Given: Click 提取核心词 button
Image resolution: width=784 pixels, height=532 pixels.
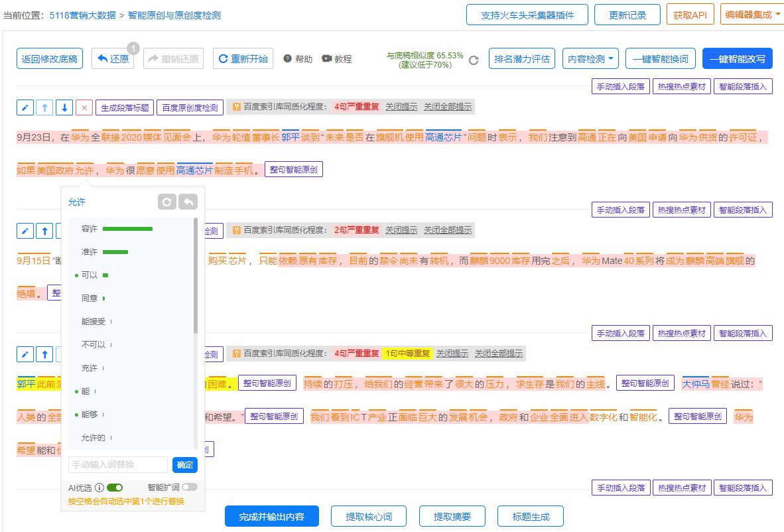Looking at the screenshot, I should coord(369,517).
